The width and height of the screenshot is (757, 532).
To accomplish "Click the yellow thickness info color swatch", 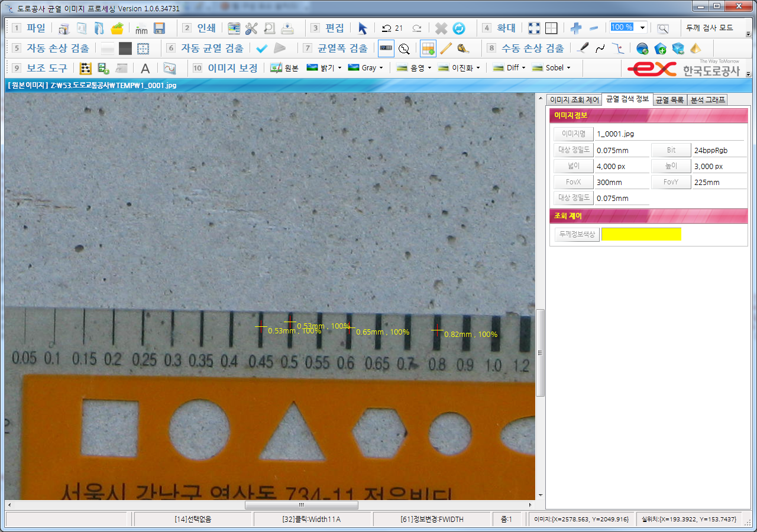I will pos(641,234).
